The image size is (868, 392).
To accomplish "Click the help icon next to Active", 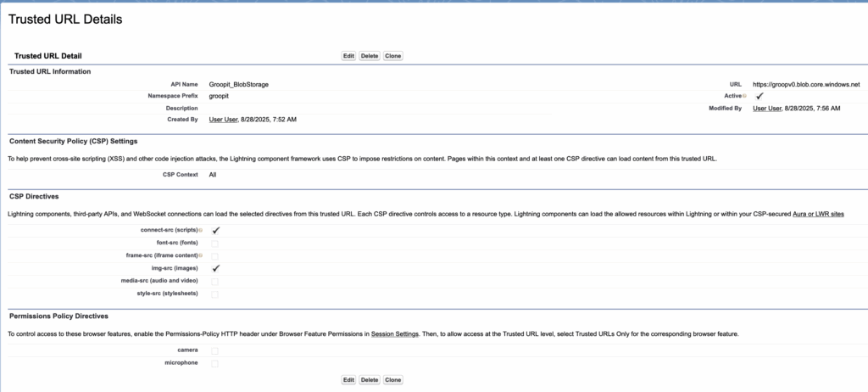I will coord(743,97).
